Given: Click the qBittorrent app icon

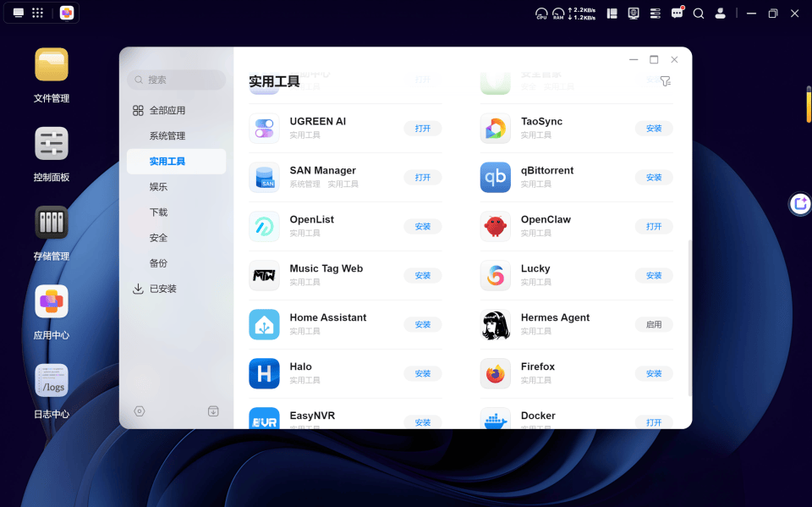Looking at the screenshot, I should point(496,177).
